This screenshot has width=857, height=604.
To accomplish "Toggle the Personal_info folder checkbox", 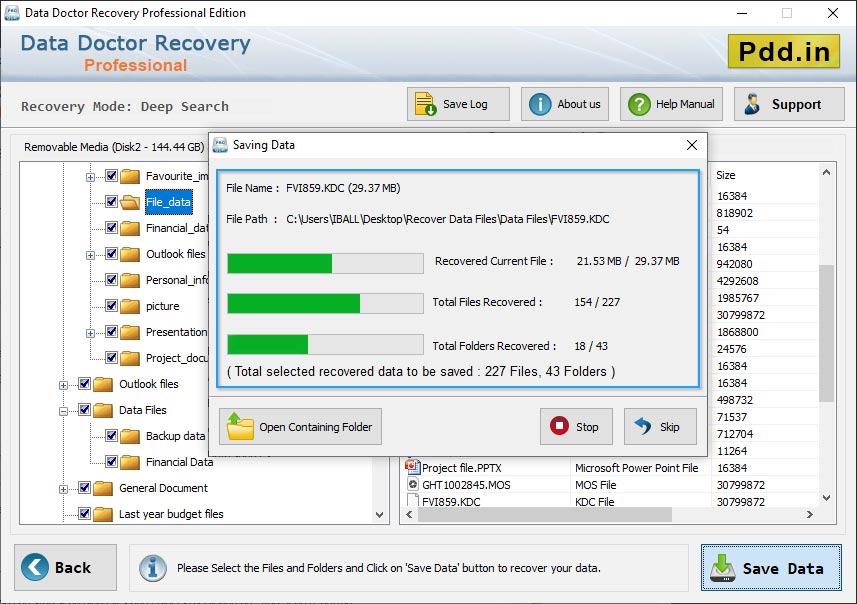I will (x=111, y=279).
